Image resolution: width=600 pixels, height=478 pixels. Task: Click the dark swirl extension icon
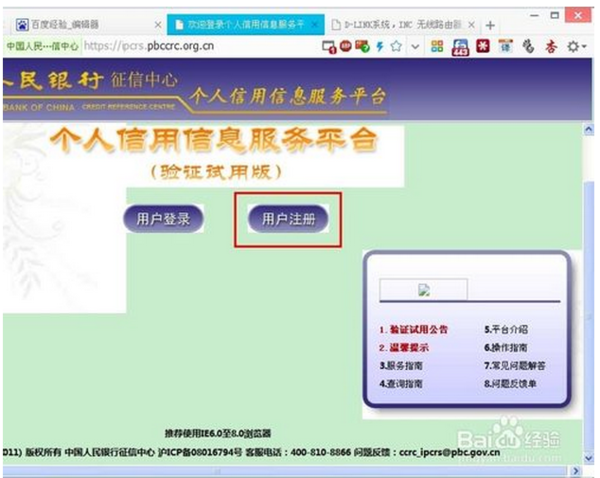(x=528, y=47)
